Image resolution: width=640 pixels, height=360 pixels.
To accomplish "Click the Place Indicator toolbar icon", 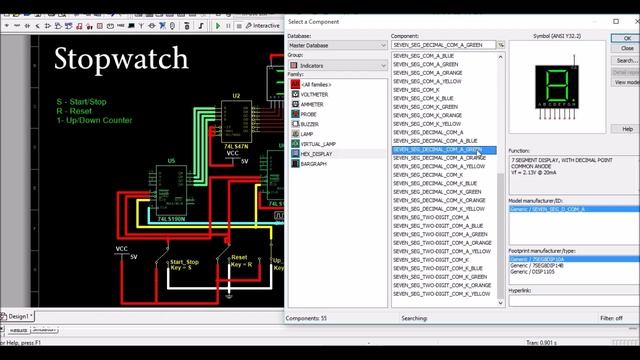I will pos(100,26).
